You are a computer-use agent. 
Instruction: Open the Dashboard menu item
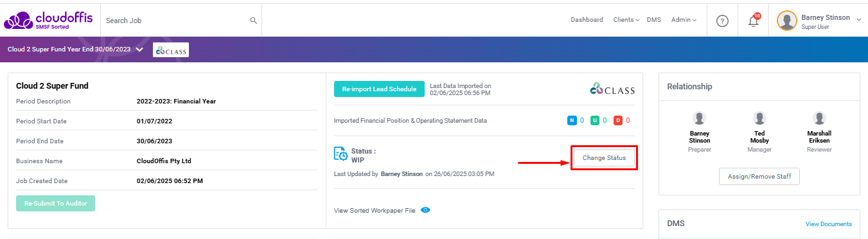tap(587, 20)
